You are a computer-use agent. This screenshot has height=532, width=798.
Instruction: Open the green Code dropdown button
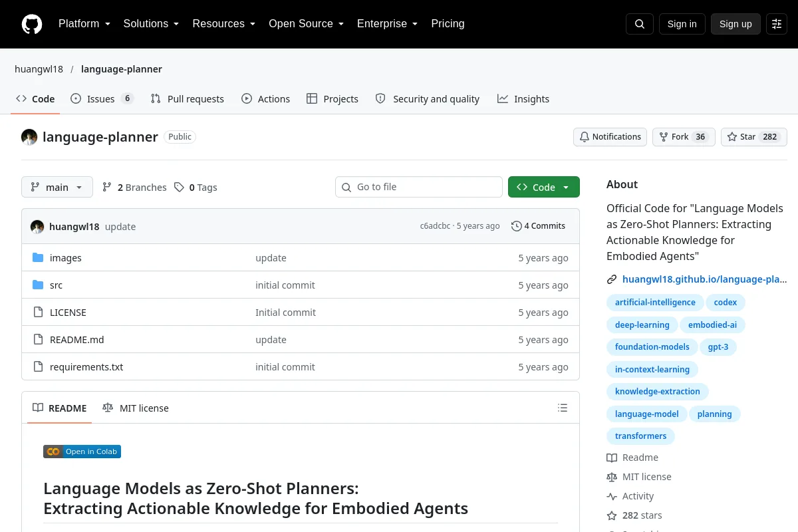click(544, 188)
